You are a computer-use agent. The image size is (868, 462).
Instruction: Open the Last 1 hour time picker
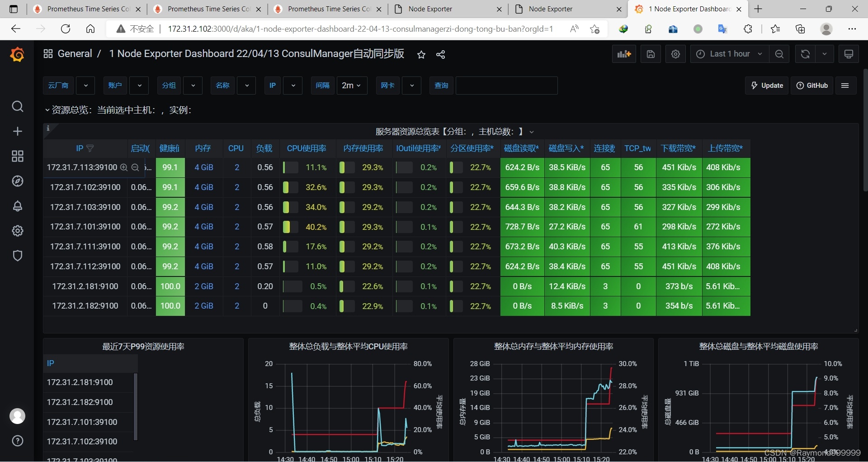coord(729,54)
